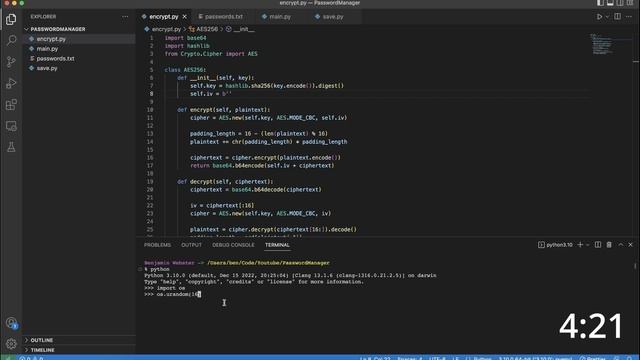The height and width of the screenshot is (360, 640).
Task: Open the Explorer view in activity bar
Action: (x=11, y=19)
